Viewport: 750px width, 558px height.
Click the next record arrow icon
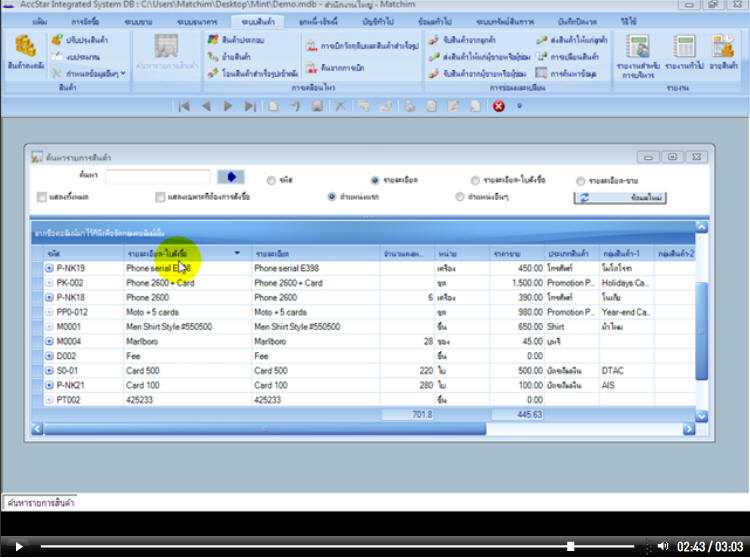(x=228, y=106)
